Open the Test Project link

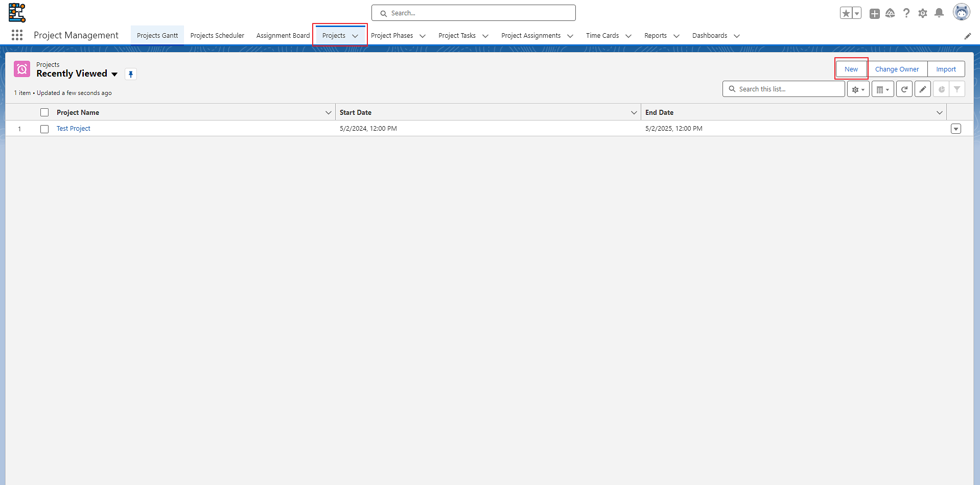tap(74, 129)
